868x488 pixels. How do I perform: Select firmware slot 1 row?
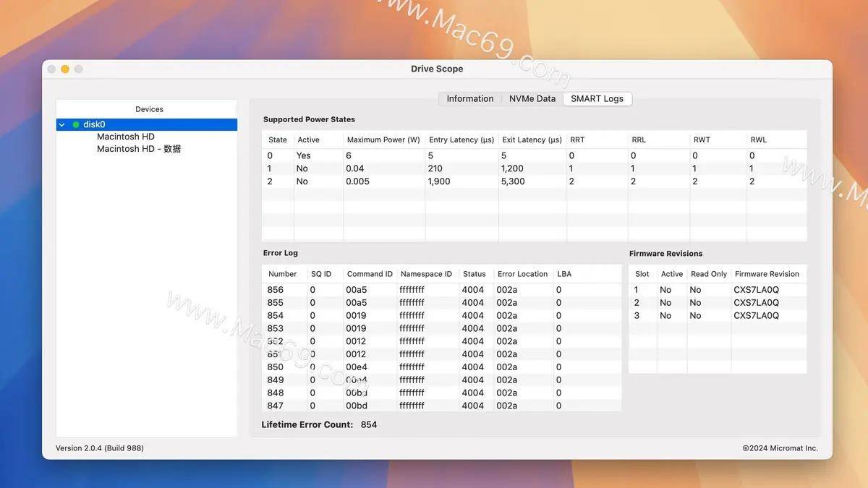pos(716,290)
